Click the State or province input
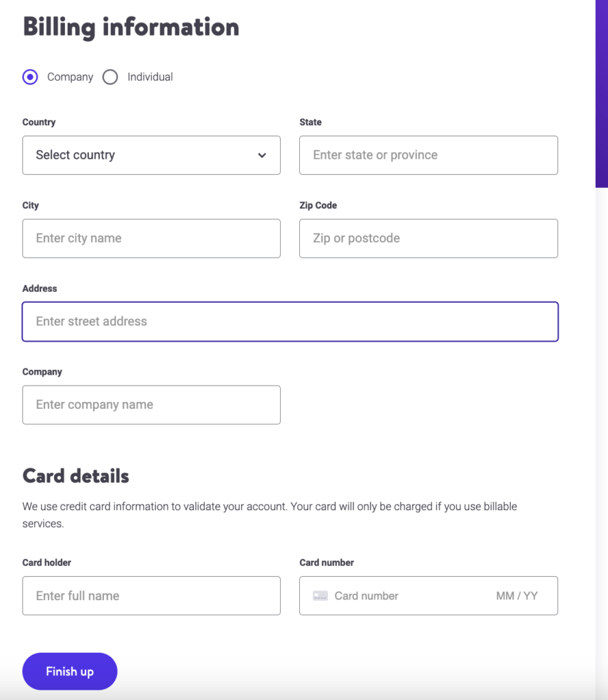Image resolution: width=608 pixels, height=700 pixels. click(428, 155)
